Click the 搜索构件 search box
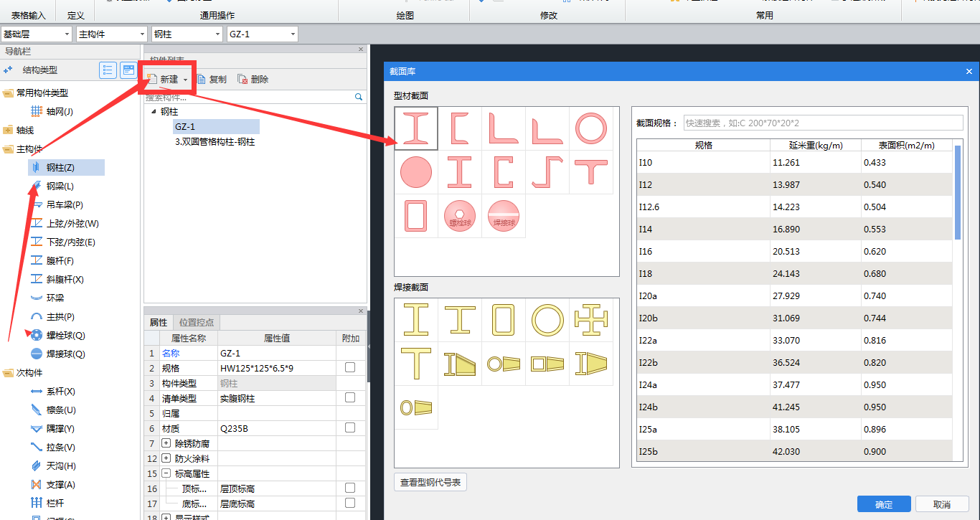This screenshot has height=520, width=980. coord(254,97)
